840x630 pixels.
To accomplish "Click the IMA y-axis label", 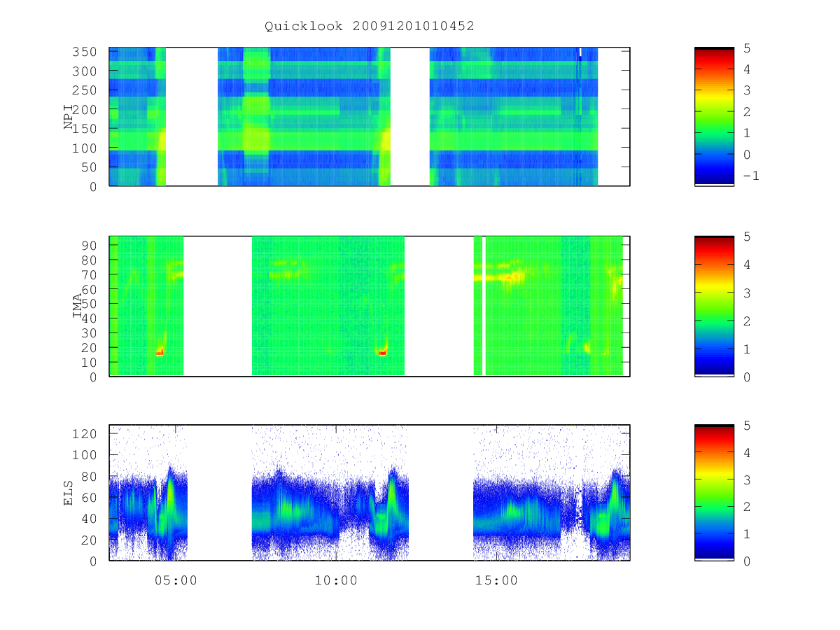I will coord(78,306).
